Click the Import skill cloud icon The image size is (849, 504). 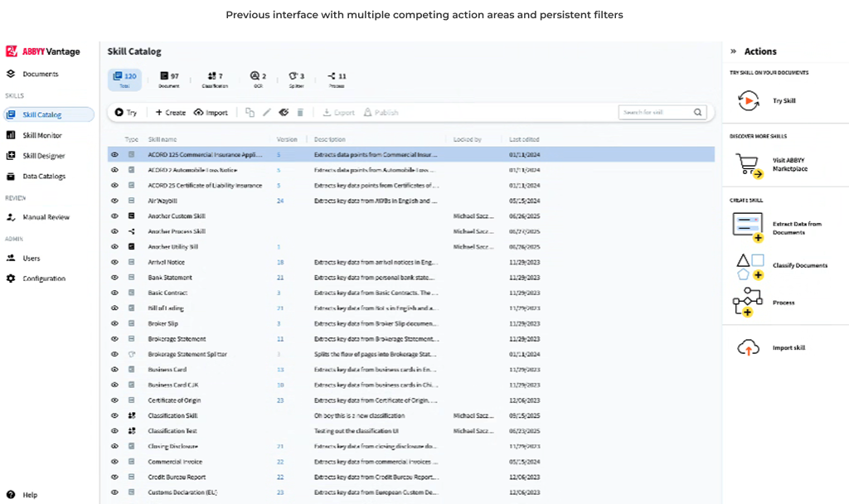pyautogui.click(x=749, y=348)
